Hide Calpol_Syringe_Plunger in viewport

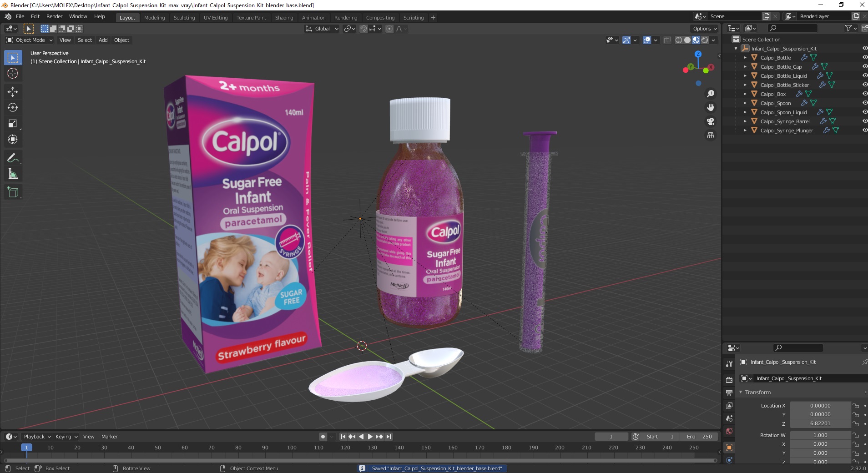pyautogui.click(x=864, y=130)
